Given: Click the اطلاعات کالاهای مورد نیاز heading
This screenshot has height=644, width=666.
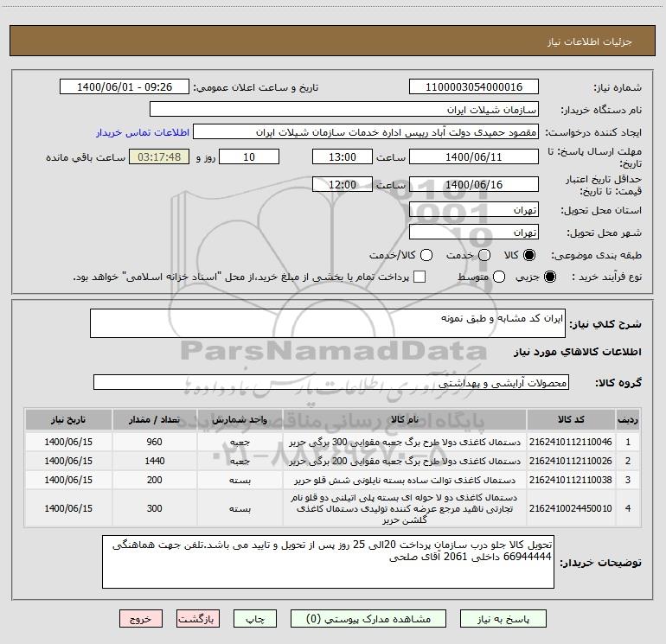Looking at the screenshot, I should pos(578,352).
